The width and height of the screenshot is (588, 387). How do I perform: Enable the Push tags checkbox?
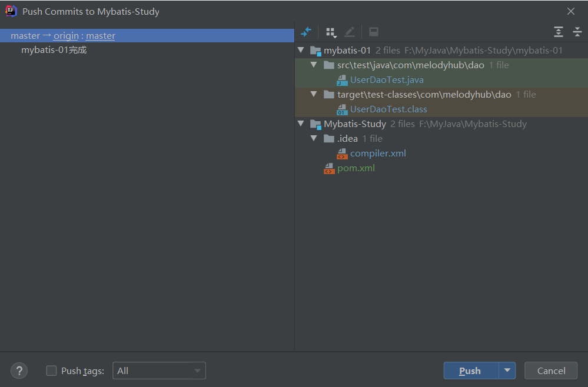point(52,371)
